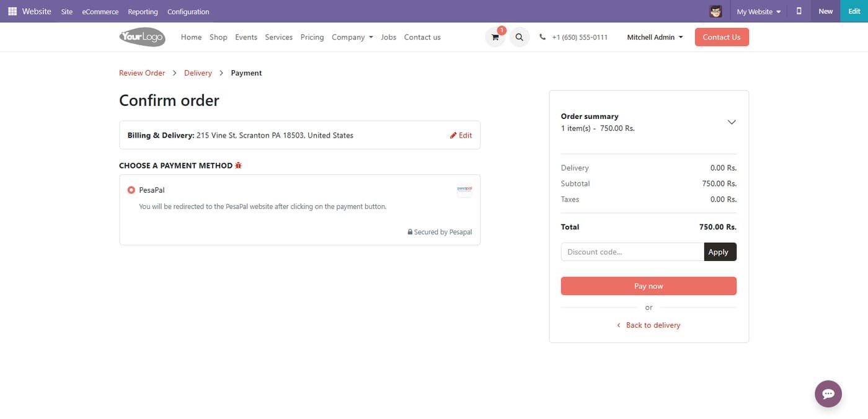Click the Back to delivery link
Image resolution: width=868 pixels, height=419 pixels.
(x=649, y=325)
